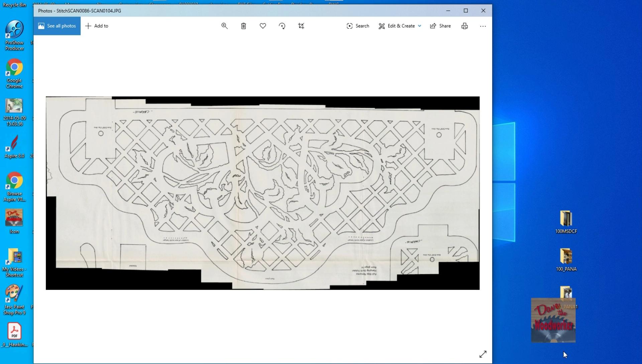
Task: Go back via See all photos
Action: click(57, 26)
